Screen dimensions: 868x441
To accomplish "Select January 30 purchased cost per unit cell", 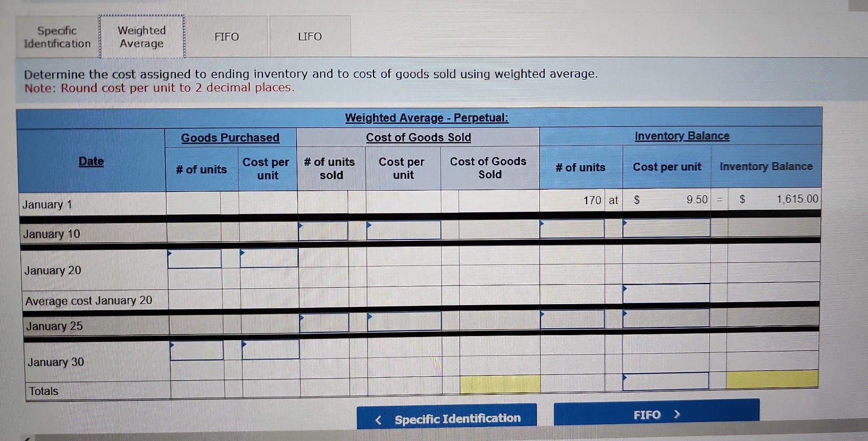I will tap(271, 350).
